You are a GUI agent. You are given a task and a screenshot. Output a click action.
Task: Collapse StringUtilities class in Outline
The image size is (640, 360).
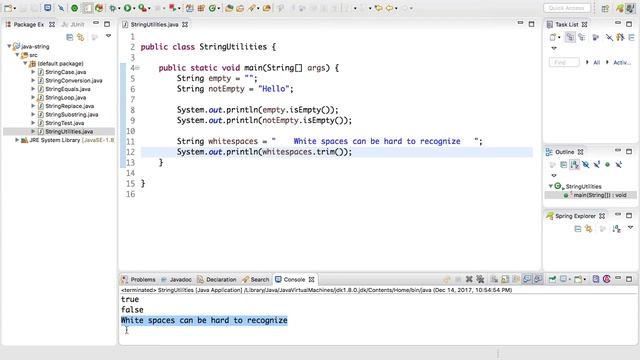click(x=550, y=186)
